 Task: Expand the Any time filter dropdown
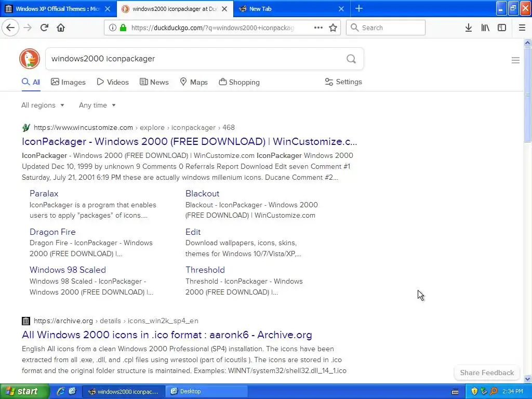pyautogui.click(x=97, y=105)
